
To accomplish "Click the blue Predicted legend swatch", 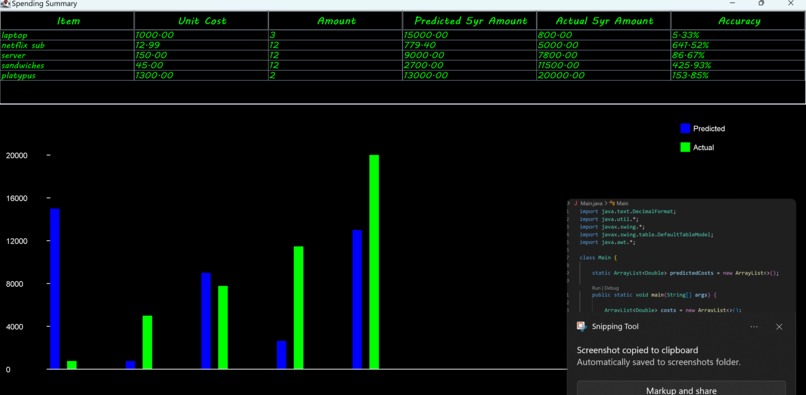I will (x=685, y=129).
